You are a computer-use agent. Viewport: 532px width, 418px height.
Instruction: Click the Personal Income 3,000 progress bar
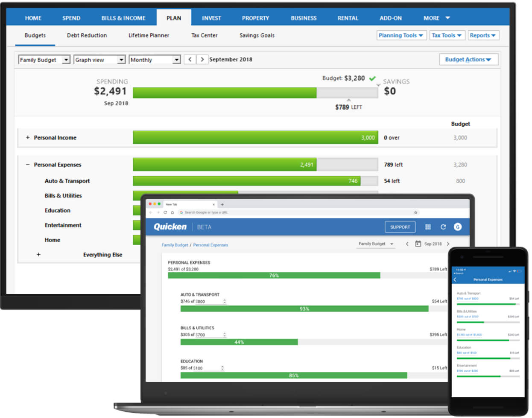(x=255, y=137)
